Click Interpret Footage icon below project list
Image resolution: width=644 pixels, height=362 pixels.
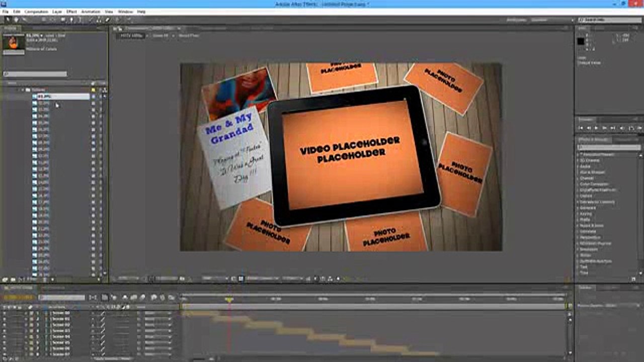[5, 280]
